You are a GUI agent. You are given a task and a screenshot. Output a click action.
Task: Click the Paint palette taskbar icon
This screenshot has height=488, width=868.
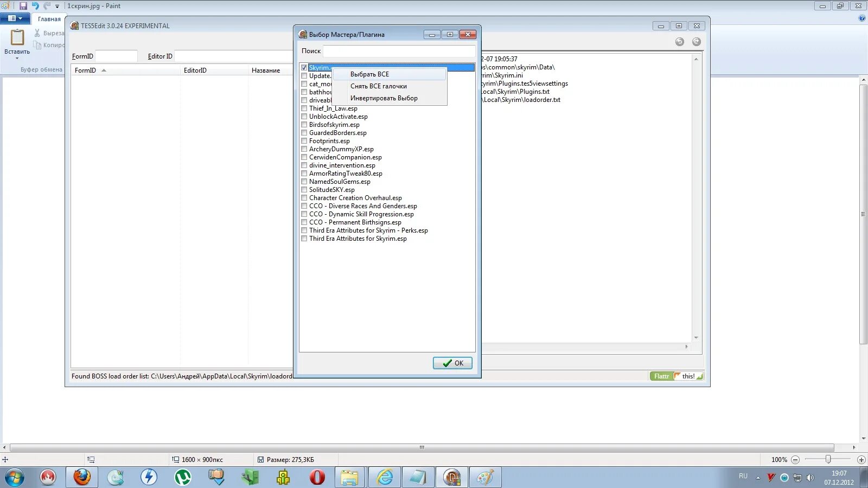(485, 477)
